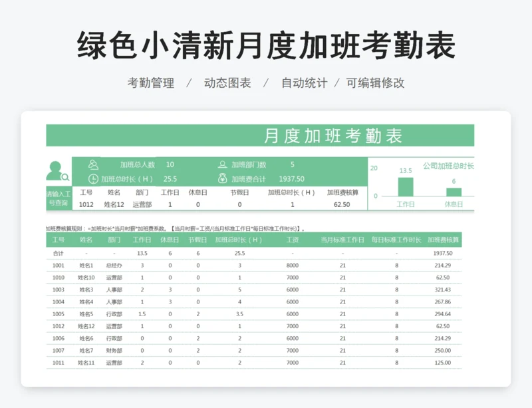The height and width of the screenshot is (408, 532).
Task: Select overtime pay cell 267.86
Action: pos(443,302)
